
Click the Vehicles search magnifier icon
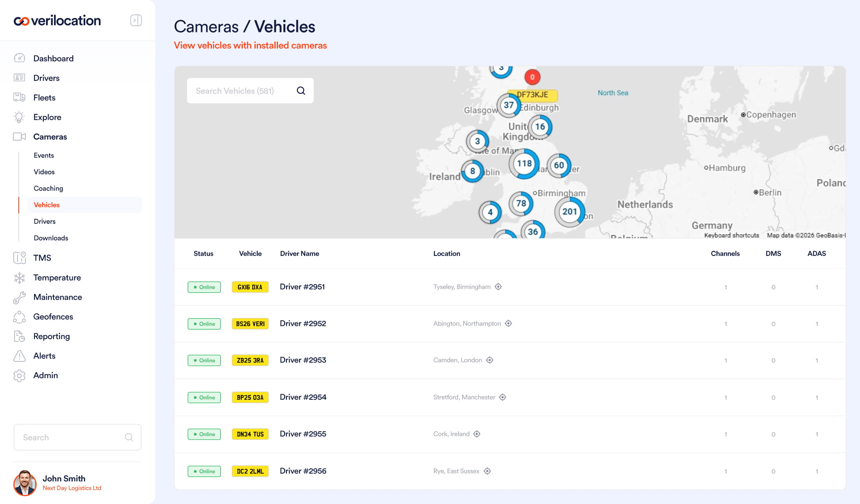tap(301, 91)
